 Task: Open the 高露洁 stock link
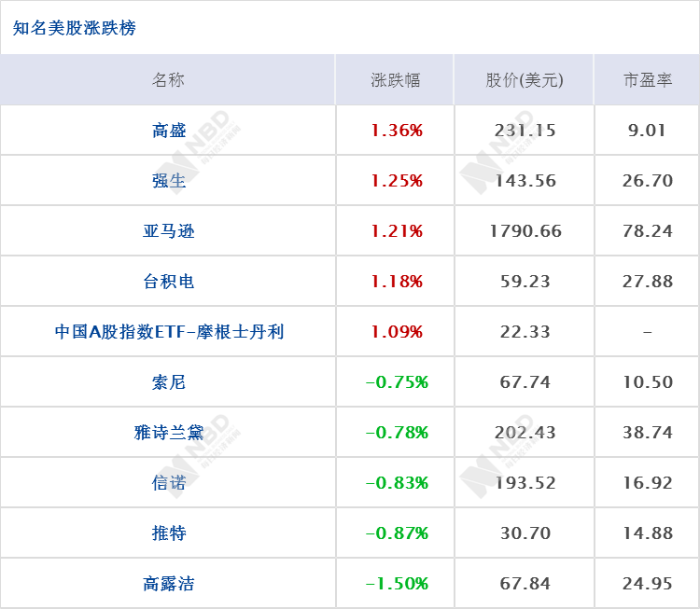[168, 584]
